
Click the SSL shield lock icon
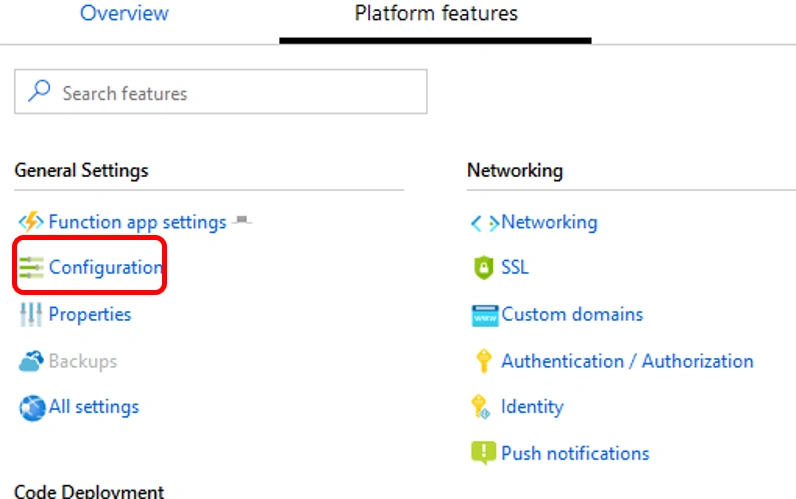point(484,268)
